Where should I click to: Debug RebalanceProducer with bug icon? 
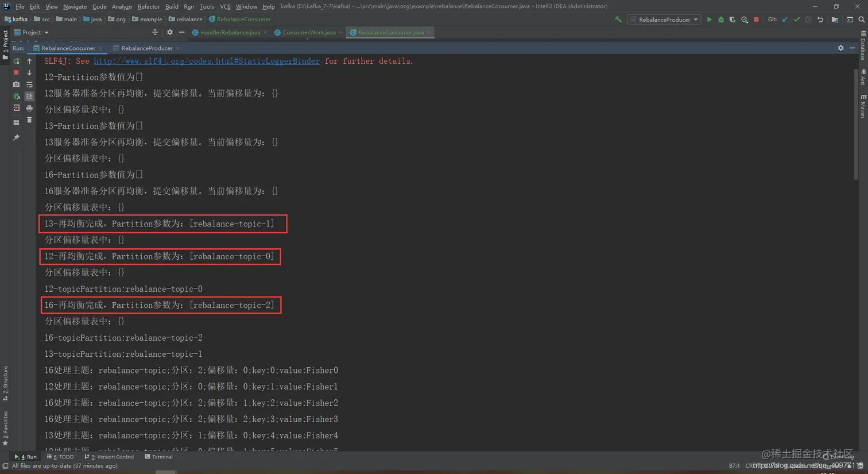point(721,20)
